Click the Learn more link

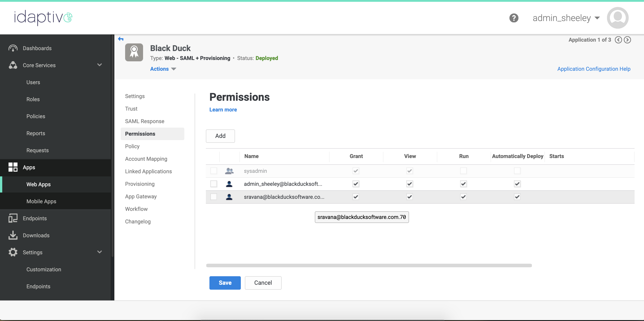pyautogui.click(x=223, y=110)
